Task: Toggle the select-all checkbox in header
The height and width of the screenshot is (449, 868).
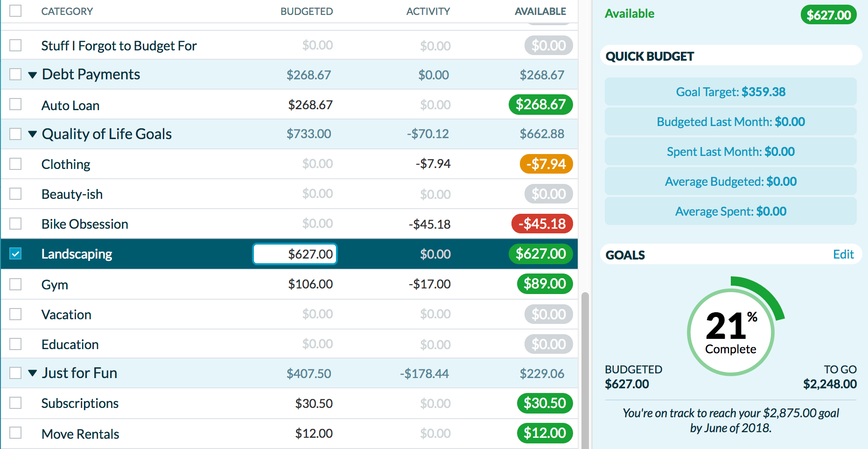Action: (15, 11)
